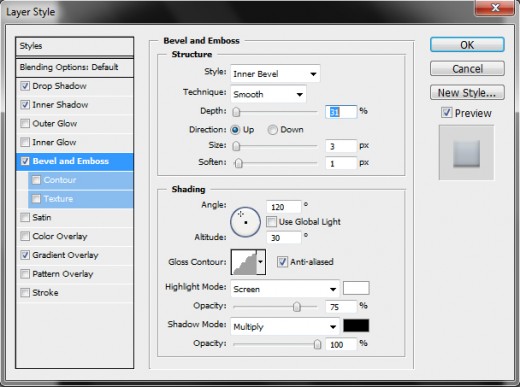Click the OK button

click(x=467, y=45)
